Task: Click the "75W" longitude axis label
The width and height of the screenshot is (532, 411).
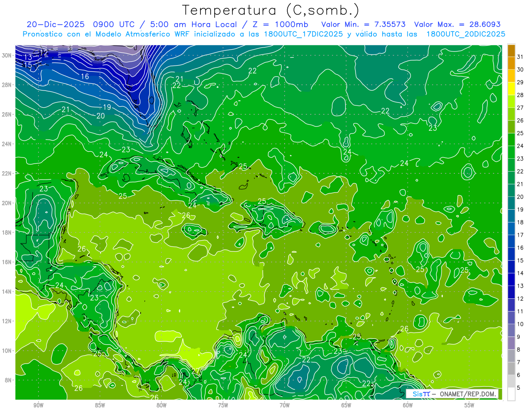Action: point(223,405)
